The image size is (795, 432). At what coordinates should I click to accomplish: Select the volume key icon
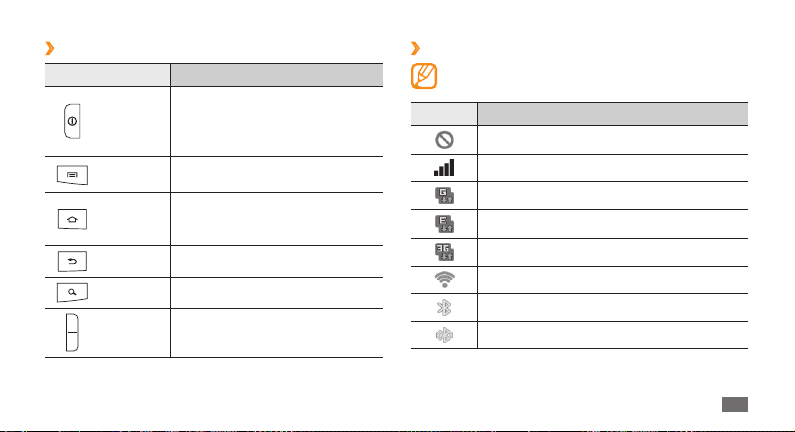coord(72,333)
